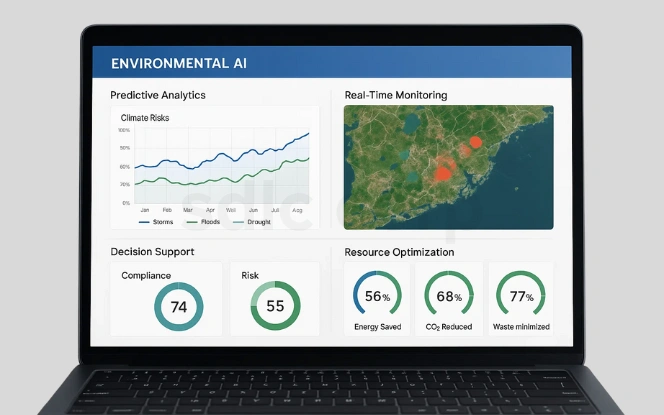Open the Predictive Analytics section heading

pyautogui.click(x=158, y=95)
